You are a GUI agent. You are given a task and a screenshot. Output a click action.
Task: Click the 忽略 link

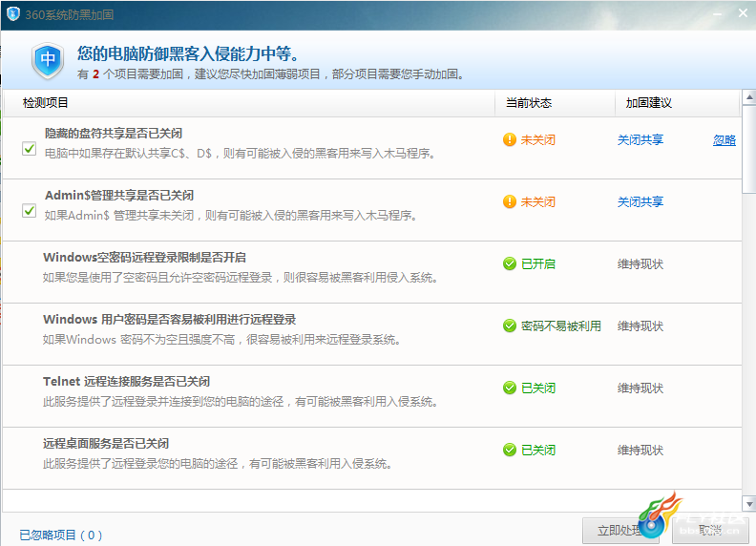point(724,140)
